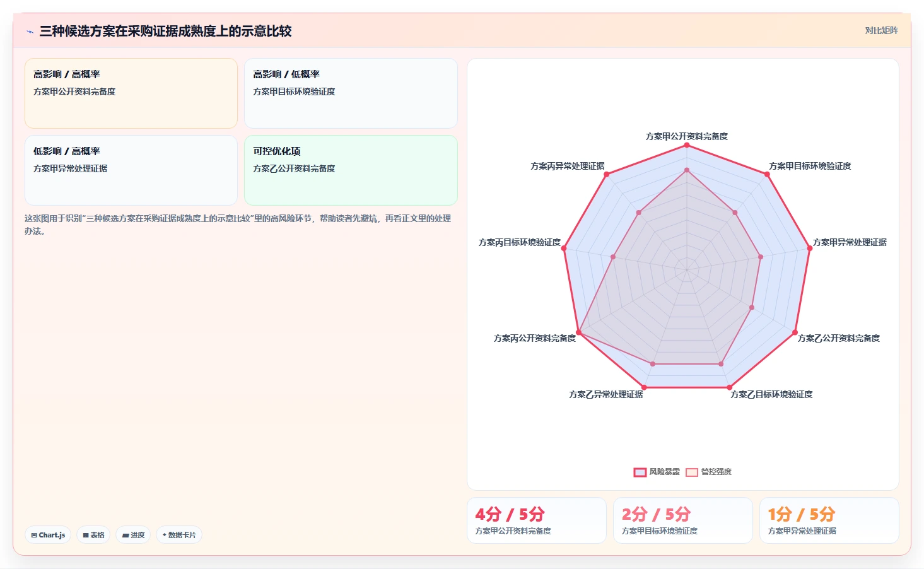Viewport: 924px width, 569px height.
Task: Click radar axis label 方案乙异常处理证据
Action: pos(606,394)
